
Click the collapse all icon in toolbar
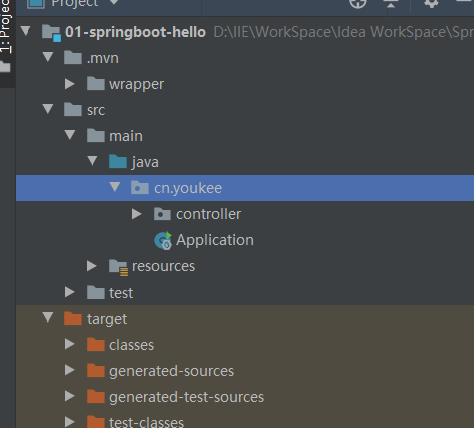391,3
